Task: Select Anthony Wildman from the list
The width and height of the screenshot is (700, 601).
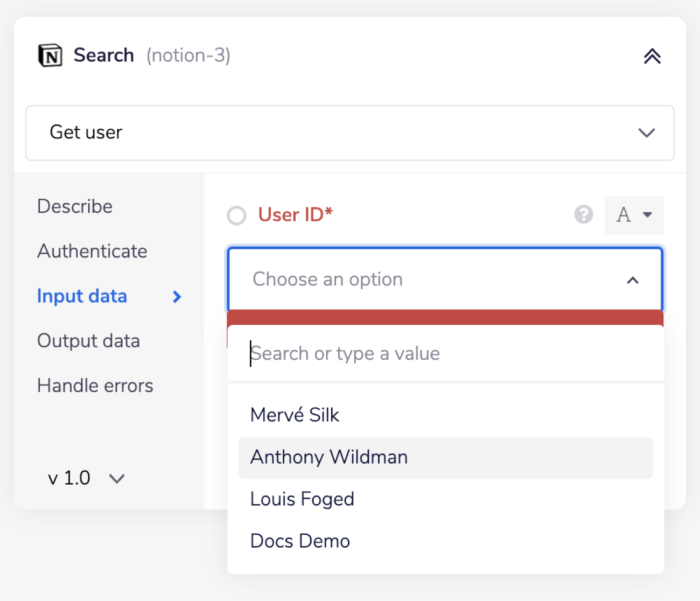Action: 328,457
